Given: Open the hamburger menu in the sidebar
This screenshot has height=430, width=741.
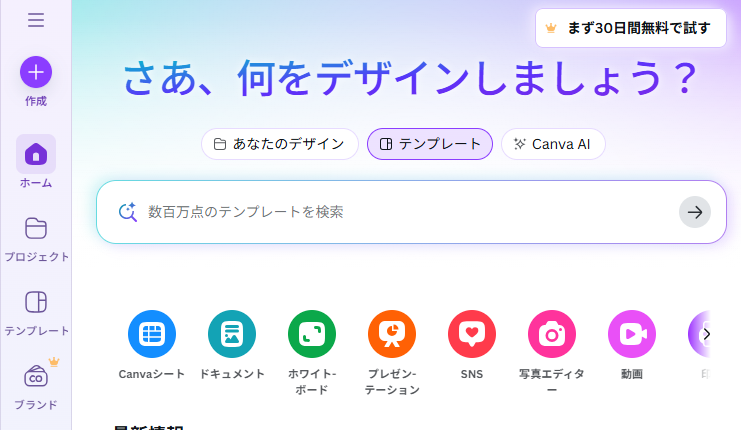Looking at the screenshot, I should (36, 20).
